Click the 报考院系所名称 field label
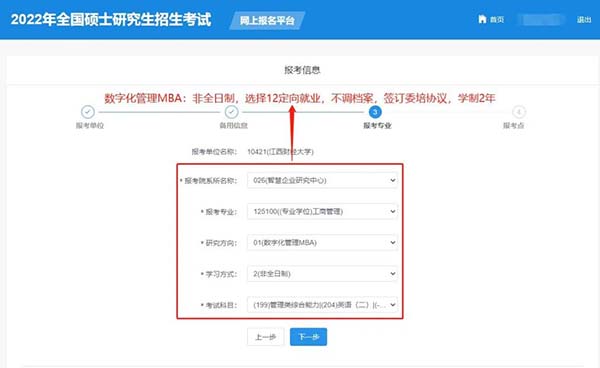Screen dimensions: 600x368 tap(211, 181)
